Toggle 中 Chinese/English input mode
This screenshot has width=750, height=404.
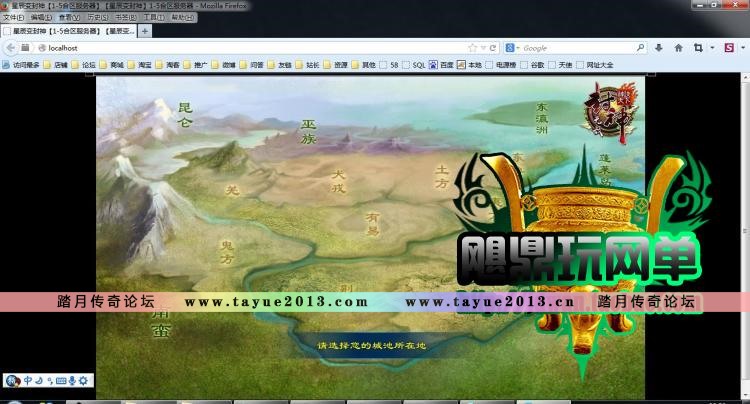28,381
